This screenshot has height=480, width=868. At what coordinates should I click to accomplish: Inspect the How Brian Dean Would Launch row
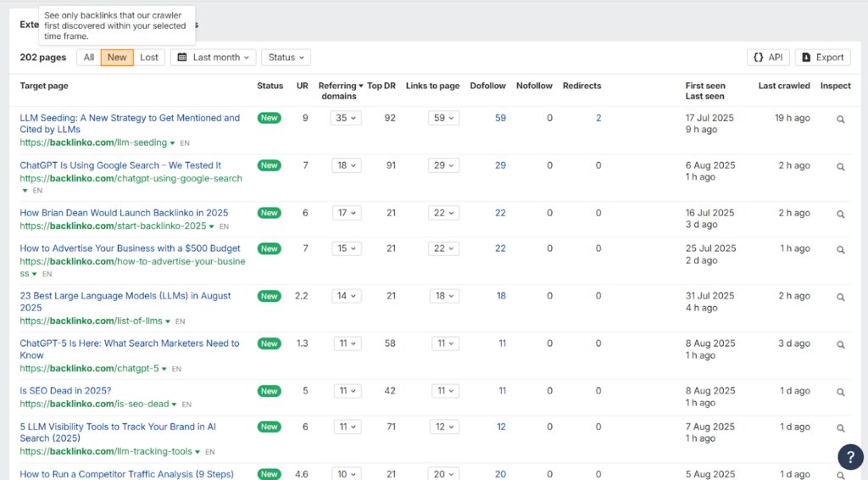pos(840,215)
